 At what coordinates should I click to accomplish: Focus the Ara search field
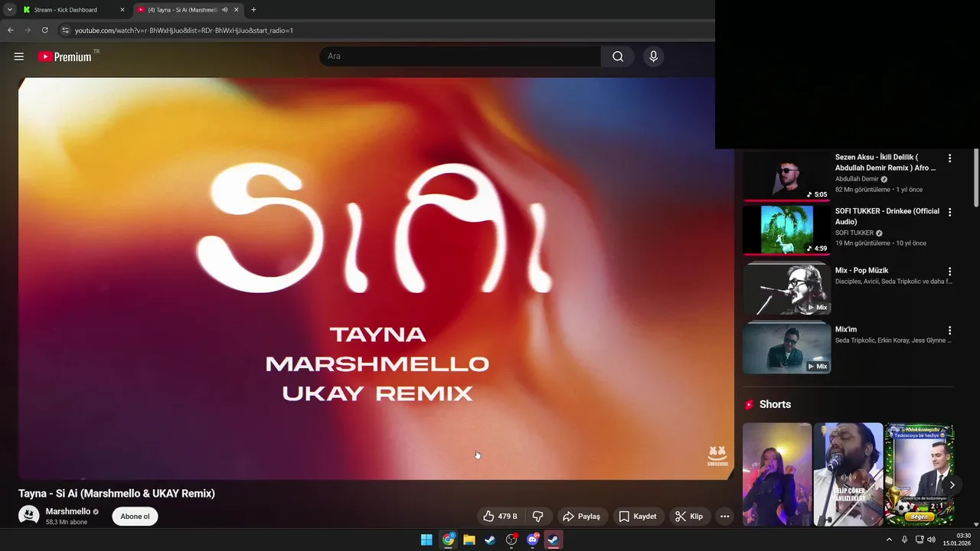[461, 56]
